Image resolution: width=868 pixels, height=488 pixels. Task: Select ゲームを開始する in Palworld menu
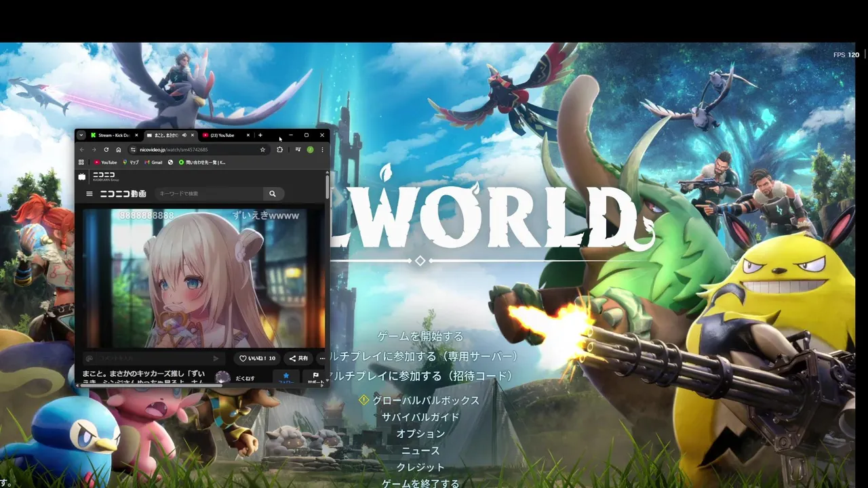tap(420, 336)
